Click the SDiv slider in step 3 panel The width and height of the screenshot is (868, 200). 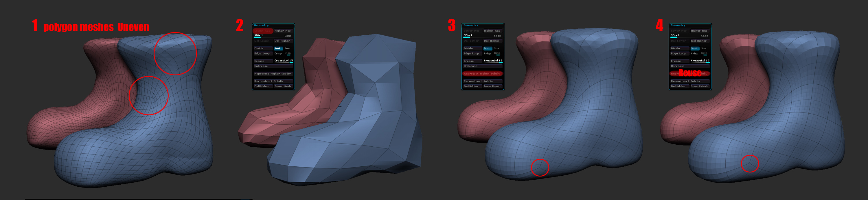pos(478,36)
